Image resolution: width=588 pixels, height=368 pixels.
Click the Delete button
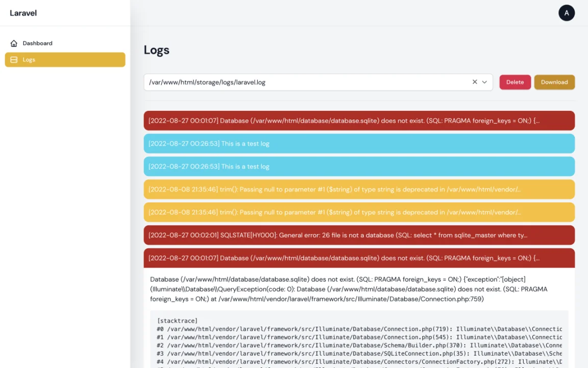(514, 82)
